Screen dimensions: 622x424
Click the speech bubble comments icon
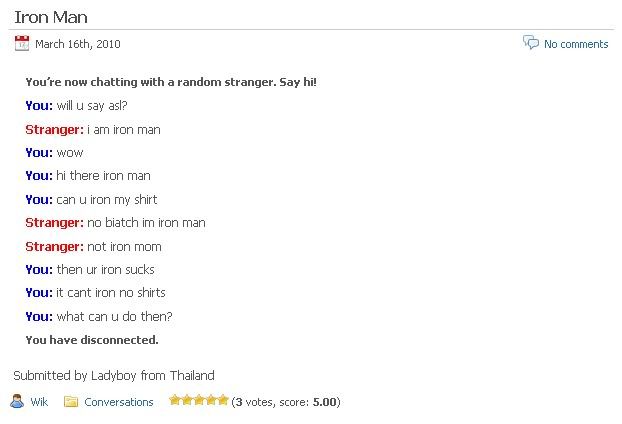coord(531,42)
